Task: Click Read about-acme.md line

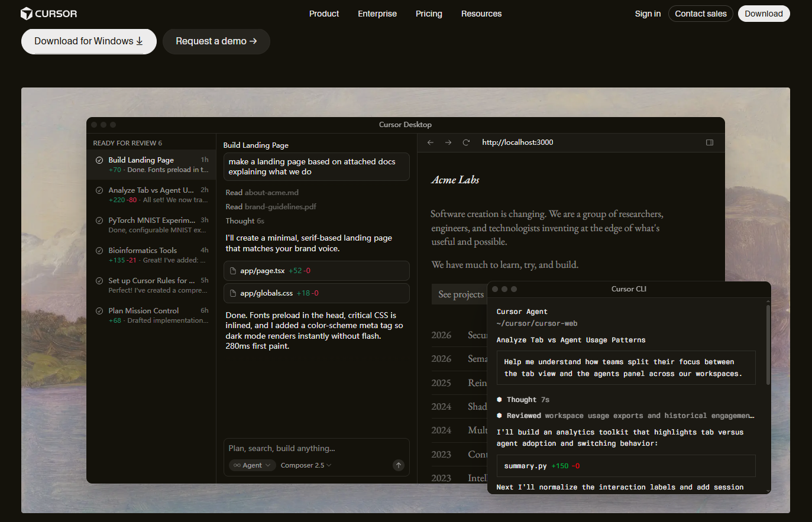Action: pyautogui.click(x=262, y=193)
